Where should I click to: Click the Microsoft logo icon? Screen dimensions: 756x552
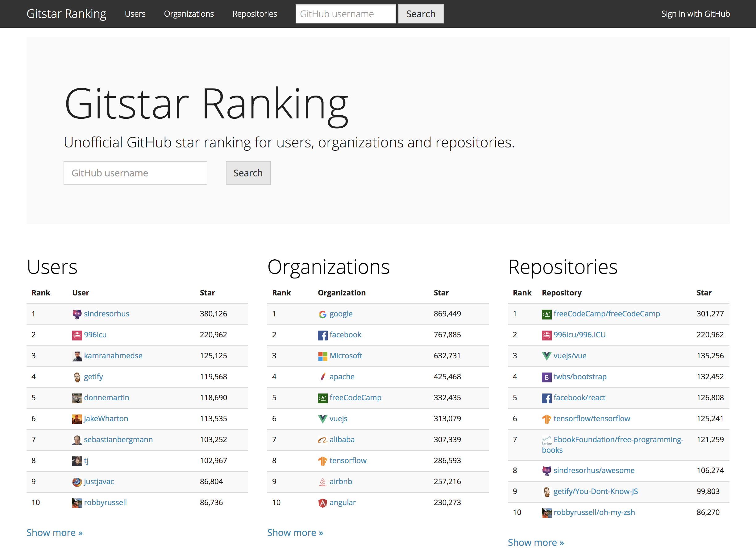coord(322,356)
